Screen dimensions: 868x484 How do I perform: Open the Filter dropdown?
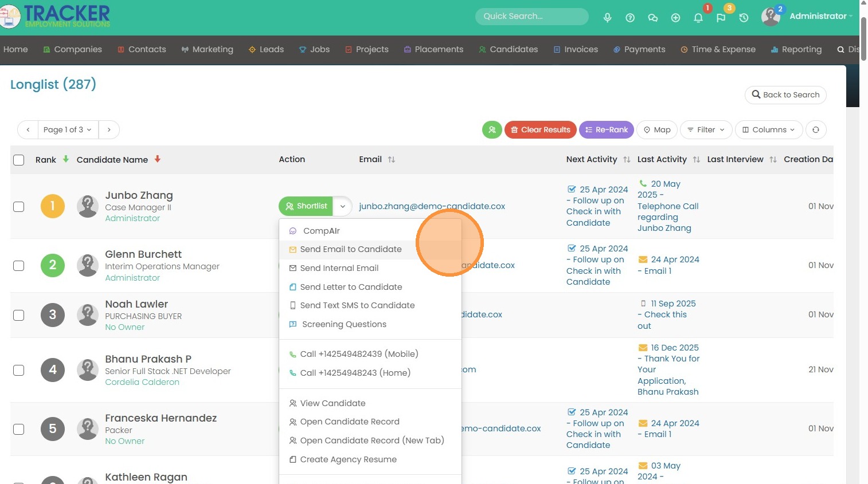706,130
